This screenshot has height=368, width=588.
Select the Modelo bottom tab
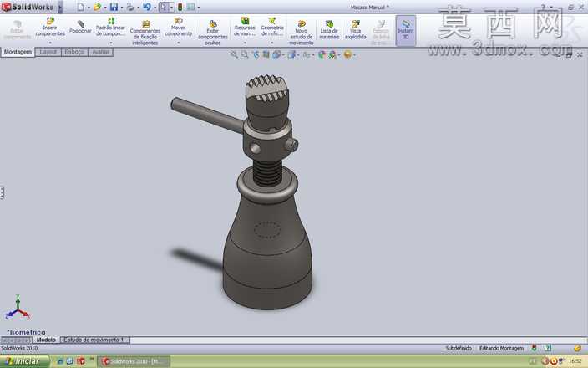[46, 340]
